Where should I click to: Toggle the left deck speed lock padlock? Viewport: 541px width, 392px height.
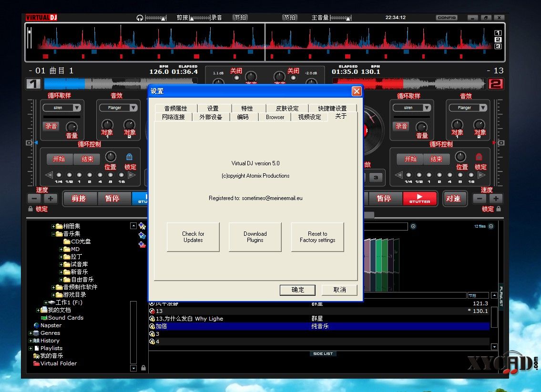31,209
